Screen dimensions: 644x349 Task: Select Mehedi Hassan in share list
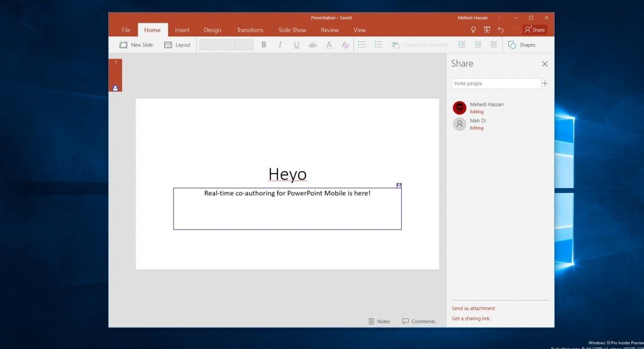[500, 108]
